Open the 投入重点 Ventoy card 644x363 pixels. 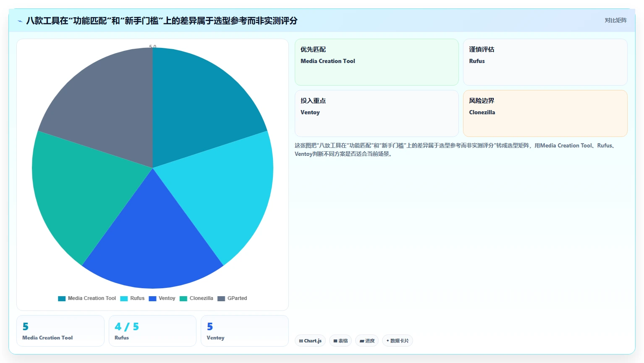[377, 113]
